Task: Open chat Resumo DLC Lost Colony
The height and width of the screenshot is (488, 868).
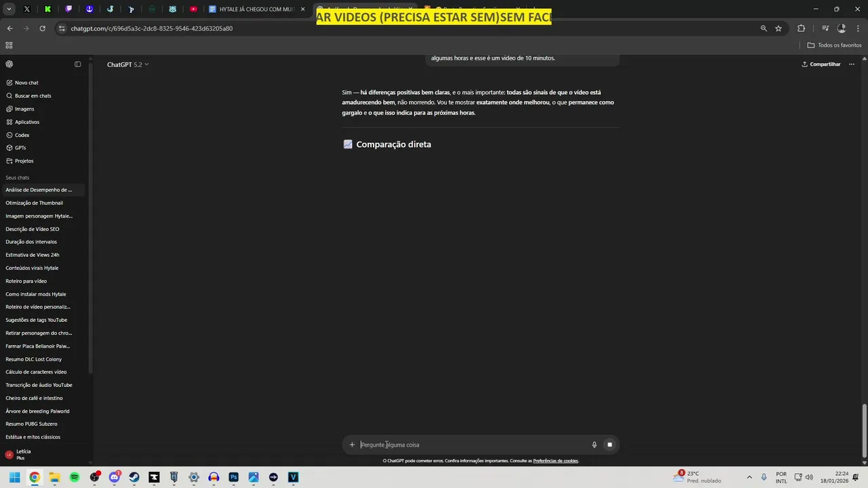Action: 34,359
